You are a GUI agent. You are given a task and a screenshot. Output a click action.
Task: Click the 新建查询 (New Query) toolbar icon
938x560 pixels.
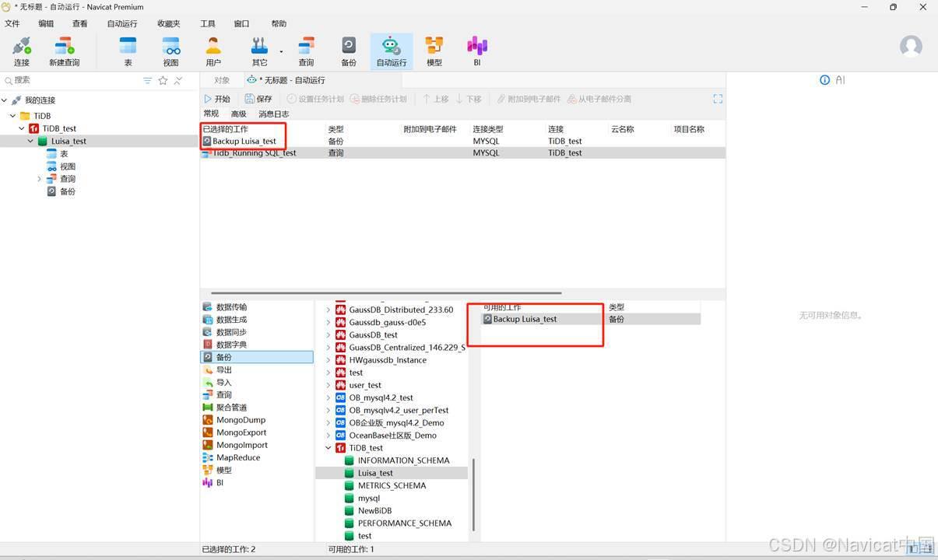tap(65, 51)
